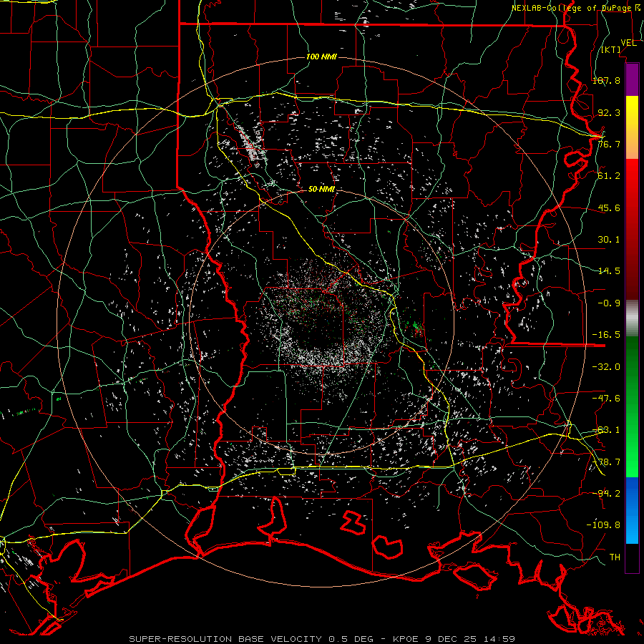This screenshot has height=644, width=644.
Task: Select the 76.7 velocity scale value
Action: coord(609,144)
